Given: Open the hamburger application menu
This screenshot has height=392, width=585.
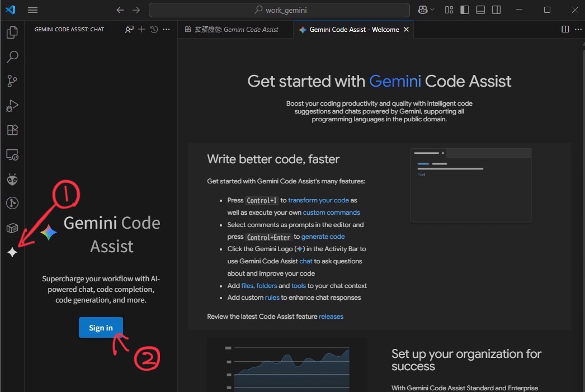Looking at the screenshot, I should coord(32,10).
